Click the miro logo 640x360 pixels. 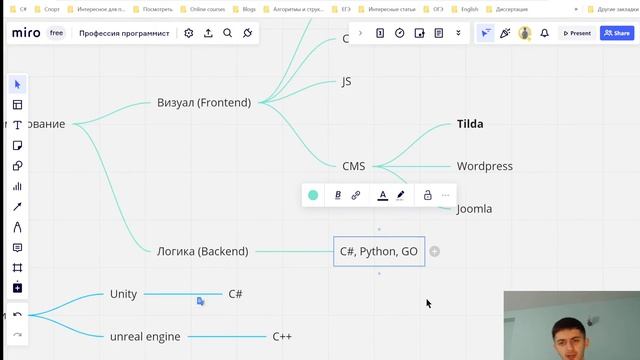pyautogui.click(x=26, y=33)
